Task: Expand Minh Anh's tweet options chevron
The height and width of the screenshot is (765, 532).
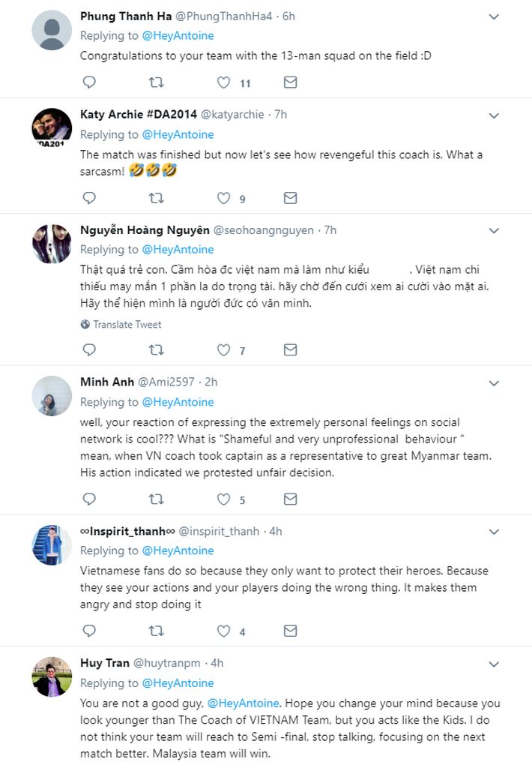Action: click(x=494, y=383)
